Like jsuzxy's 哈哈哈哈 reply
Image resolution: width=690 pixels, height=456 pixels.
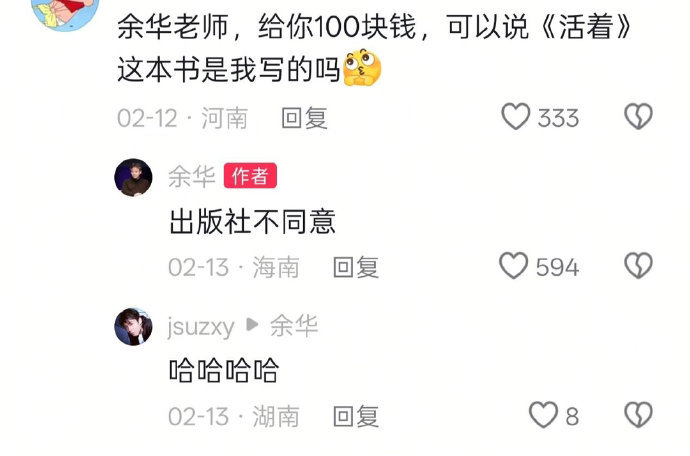[543, 415]
